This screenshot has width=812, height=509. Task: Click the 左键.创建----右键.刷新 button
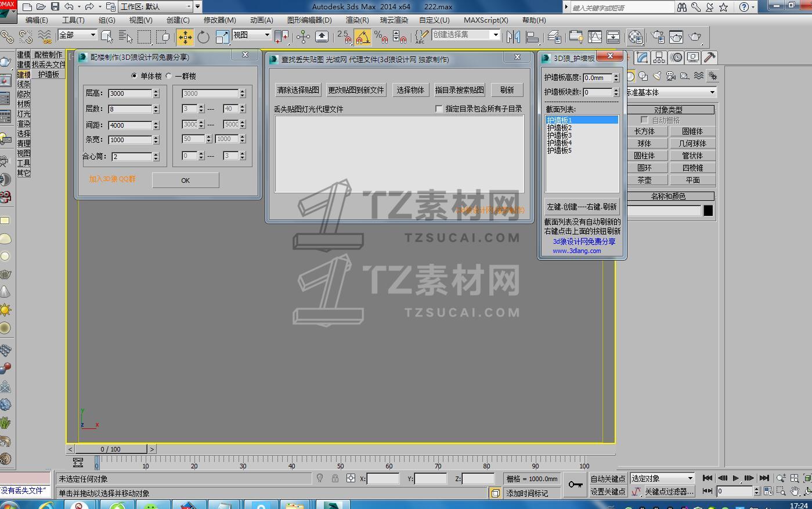click(x=582, y=207)
